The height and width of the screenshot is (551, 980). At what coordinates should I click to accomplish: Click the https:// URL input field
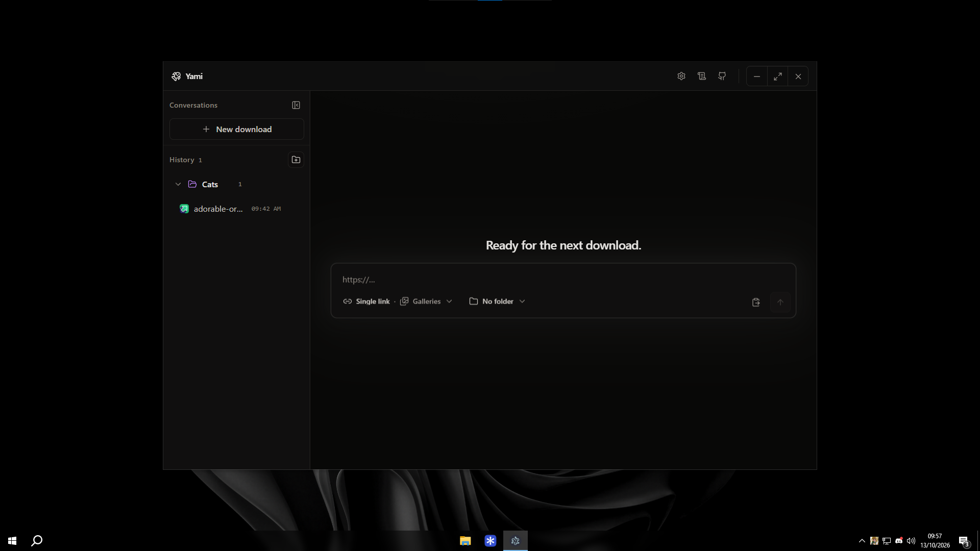point(563,280)
